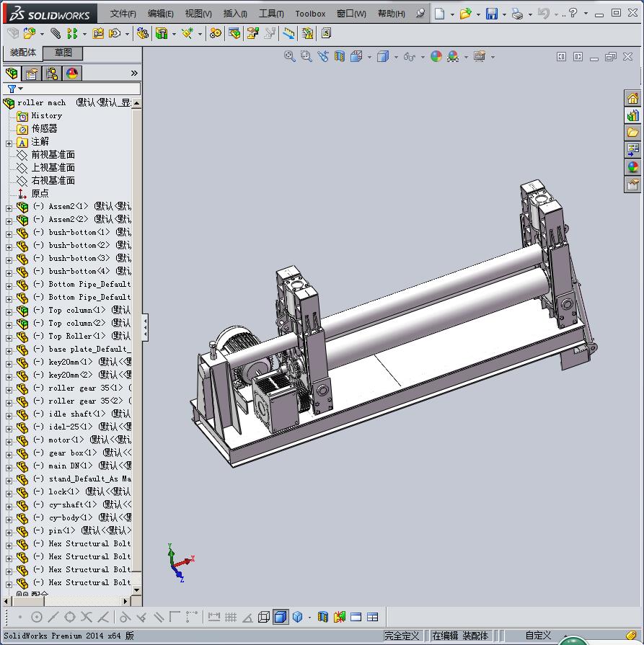Expand the motor<1> component node

[9, 442]
